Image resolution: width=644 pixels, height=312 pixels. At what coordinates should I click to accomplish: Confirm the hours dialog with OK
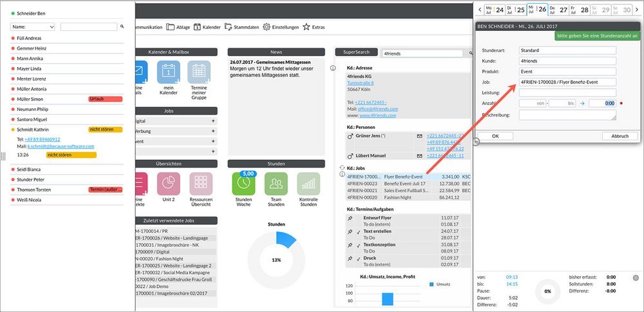[x=495, y=136]
